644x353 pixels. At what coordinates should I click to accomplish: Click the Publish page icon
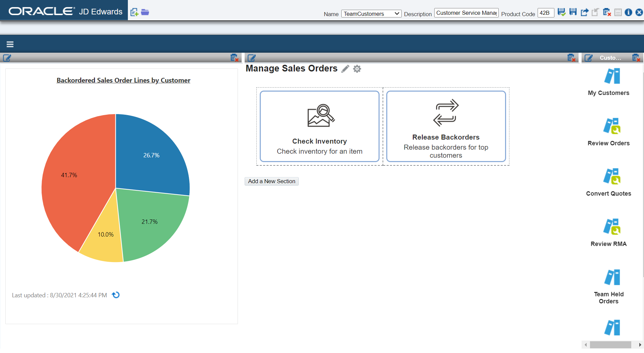click(585, 12)
